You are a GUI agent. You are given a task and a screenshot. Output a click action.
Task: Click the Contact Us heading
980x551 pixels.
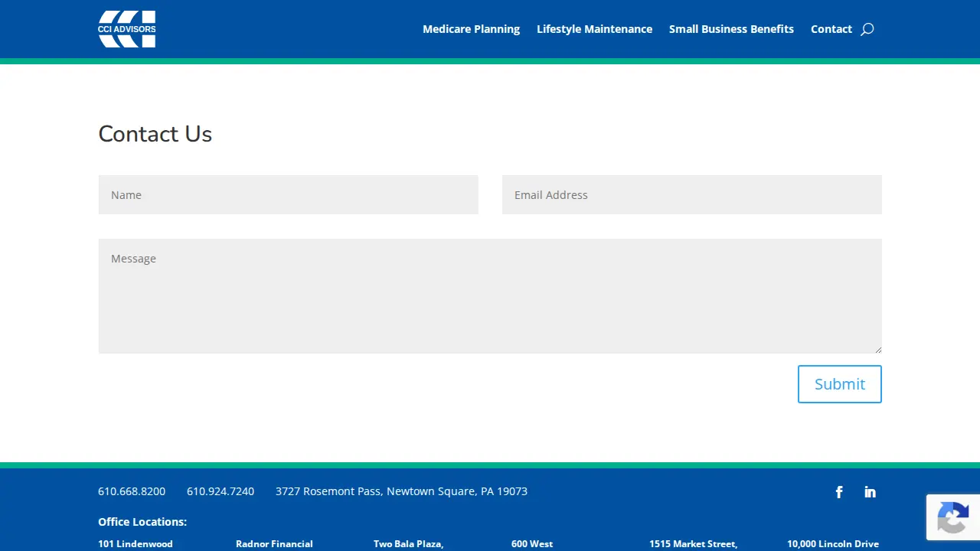(155, 134)
